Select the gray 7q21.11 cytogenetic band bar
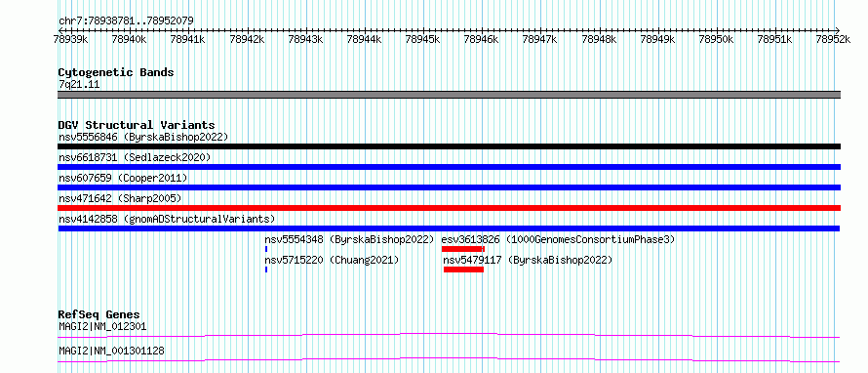The image size is (868, 373). [x=450, y=95]
